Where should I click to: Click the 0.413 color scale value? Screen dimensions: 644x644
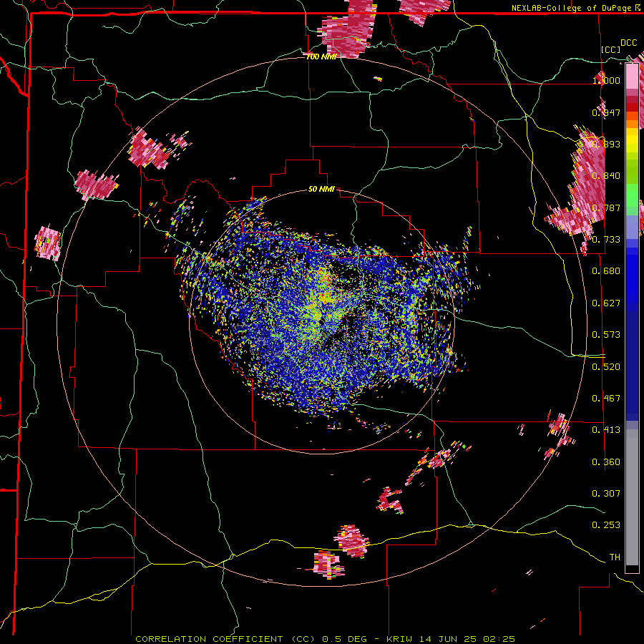(606, 430)
